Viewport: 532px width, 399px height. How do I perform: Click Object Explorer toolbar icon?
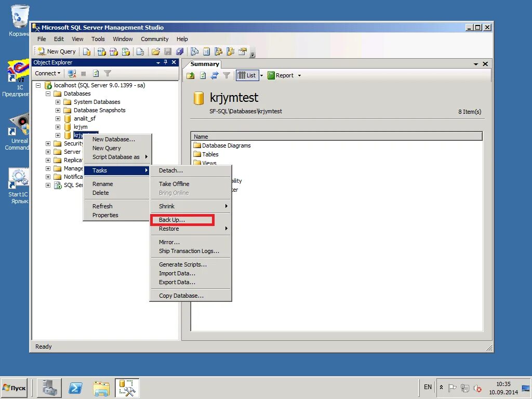click(219, 51)
